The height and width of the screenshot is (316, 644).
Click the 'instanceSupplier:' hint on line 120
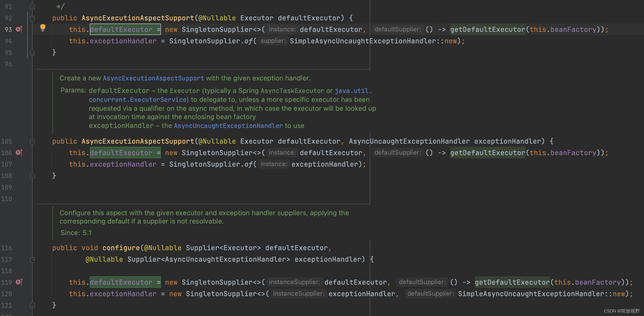click(298, 294)
